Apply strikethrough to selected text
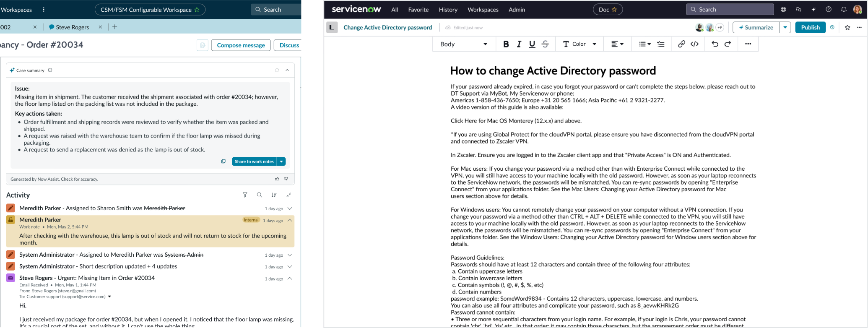This screenshot has width=868, height=328. pyautogui.click(x=545, y=44)
